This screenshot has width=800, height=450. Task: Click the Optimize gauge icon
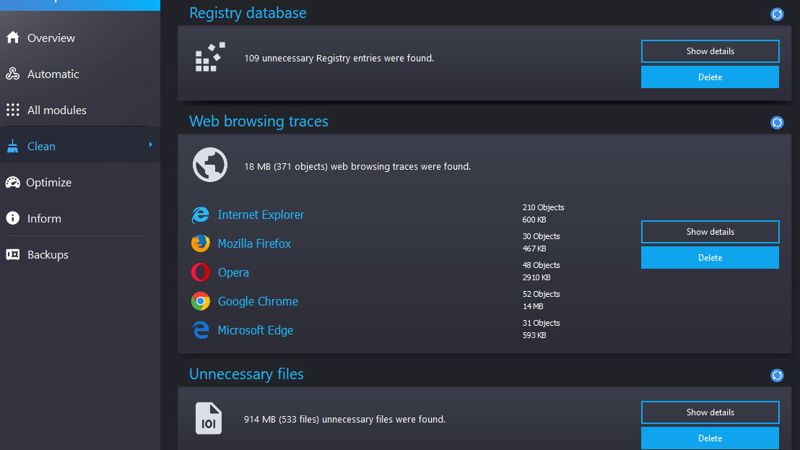13,182
